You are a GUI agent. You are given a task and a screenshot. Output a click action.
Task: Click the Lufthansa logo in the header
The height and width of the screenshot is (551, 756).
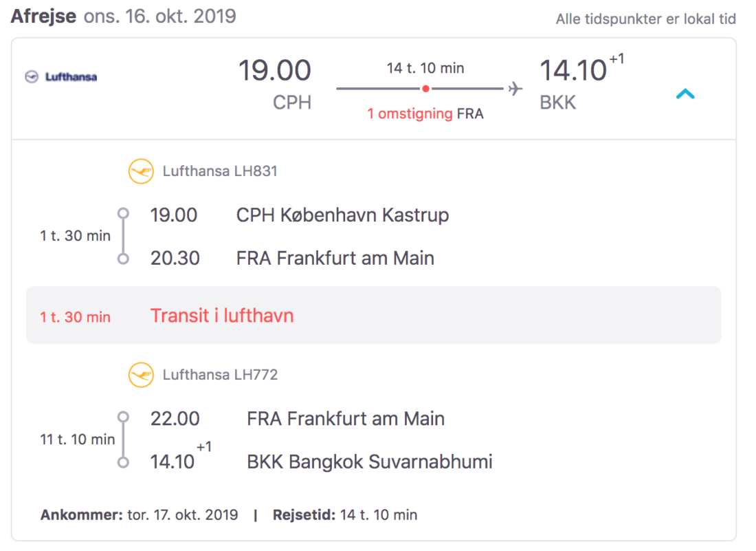click(61, 77)
